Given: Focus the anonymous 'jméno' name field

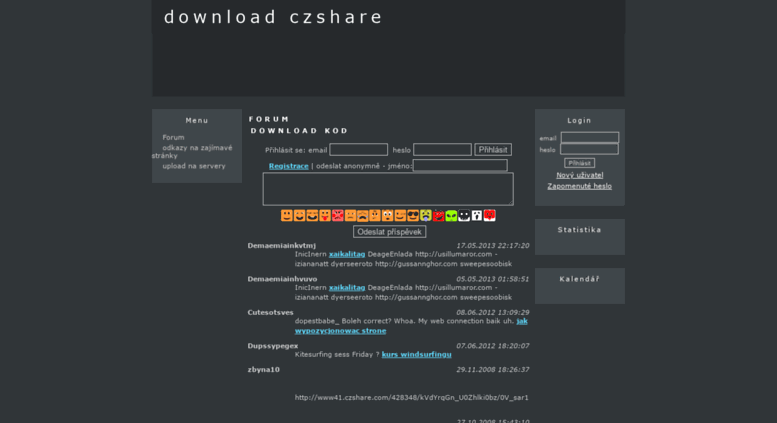Looking at the screenshot, I should coord(460,165).
